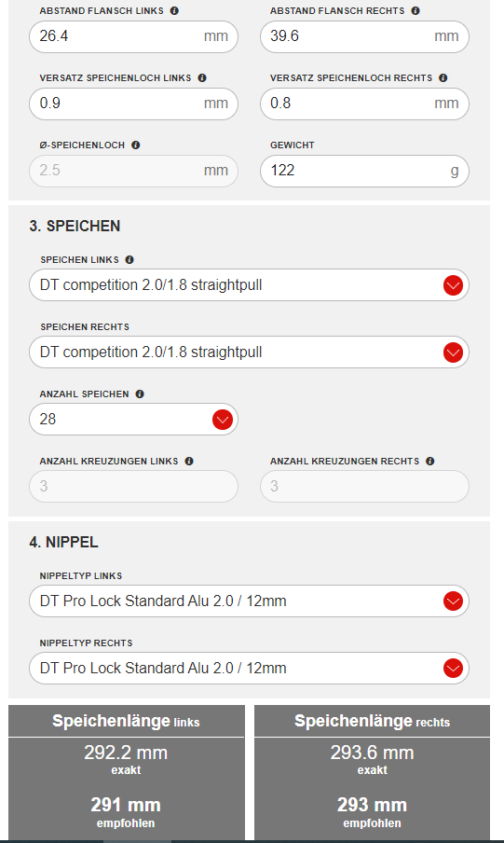Click info icon for Anzahl Kreuzungen Rechts

click(x=429, y=462)
